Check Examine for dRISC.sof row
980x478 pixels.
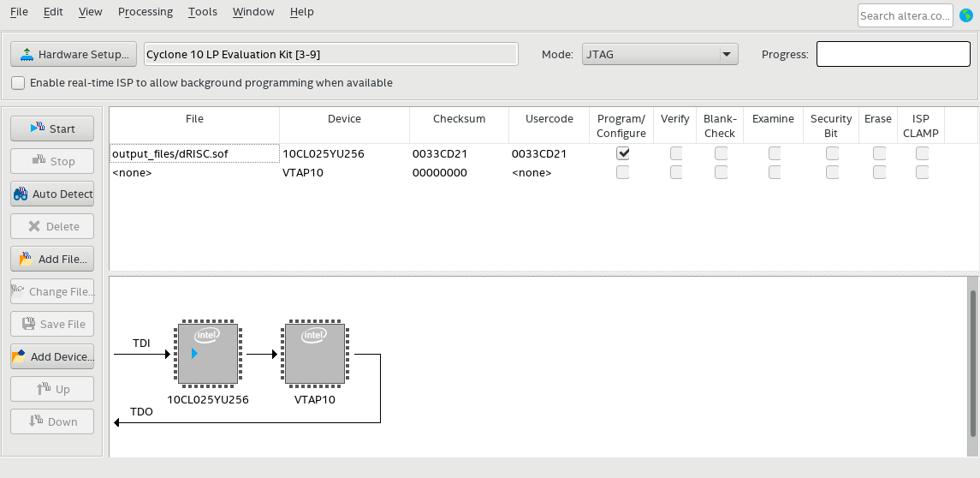tap(775, 153)
